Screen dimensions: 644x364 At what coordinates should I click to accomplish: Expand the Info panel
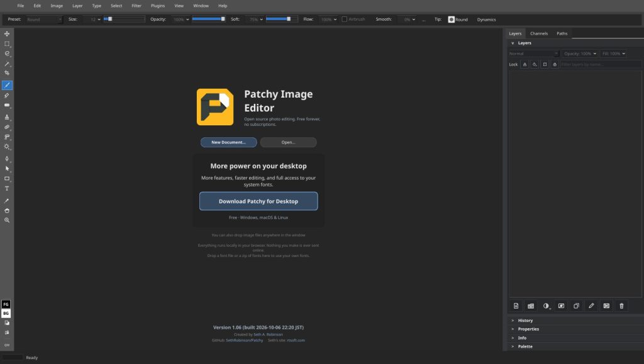point(575,338)
